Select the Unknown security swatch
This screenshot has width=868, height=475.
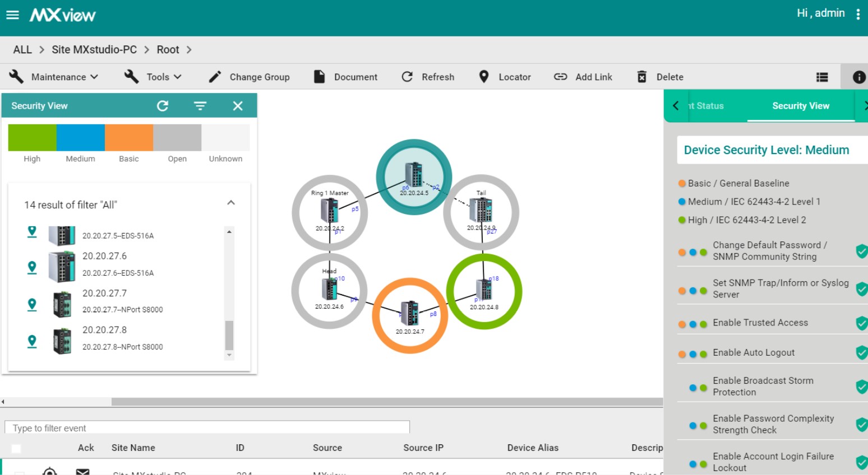pos(225,138)
